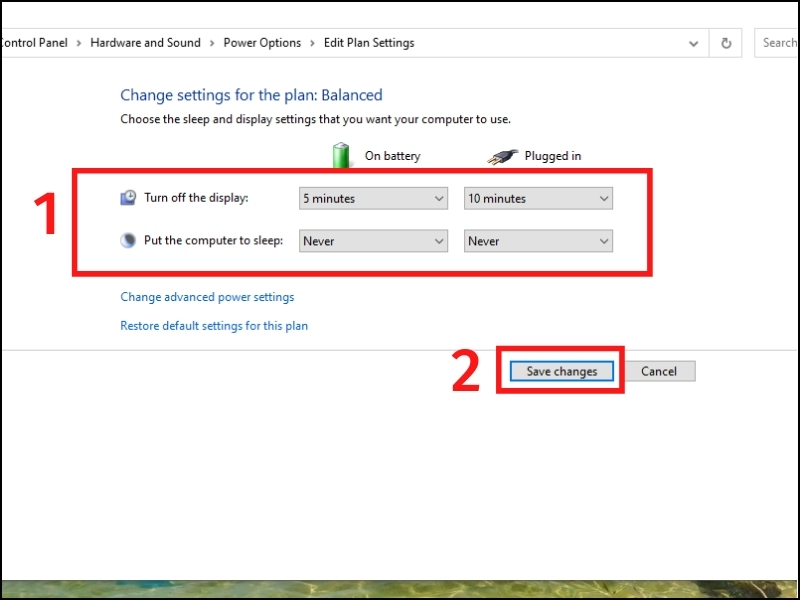Click the green battery icon
800x600 pixels.
(342, 155)
